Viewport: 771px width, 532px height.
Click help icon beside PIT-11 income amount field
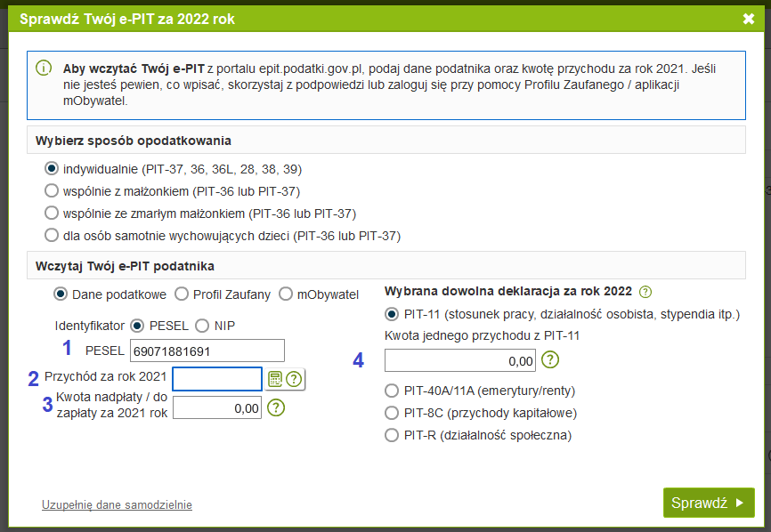click(551, 359)
